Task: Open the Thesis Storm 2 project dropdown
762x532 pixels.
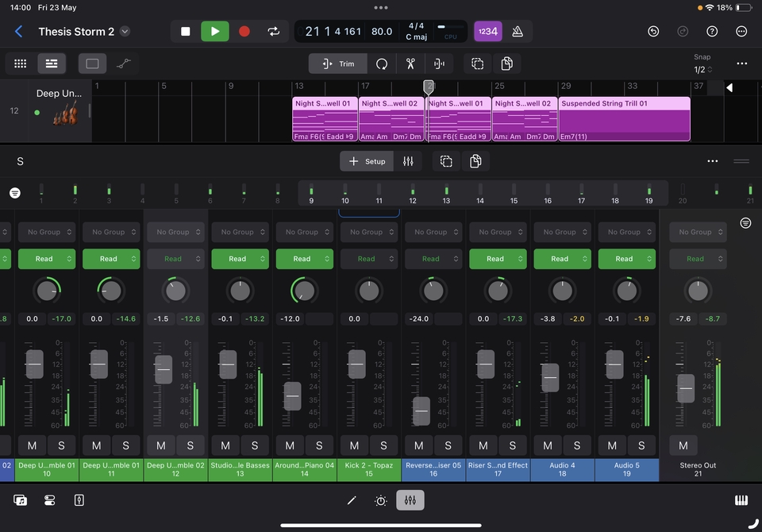Action: pyautogui.click(x=125, y=32)
